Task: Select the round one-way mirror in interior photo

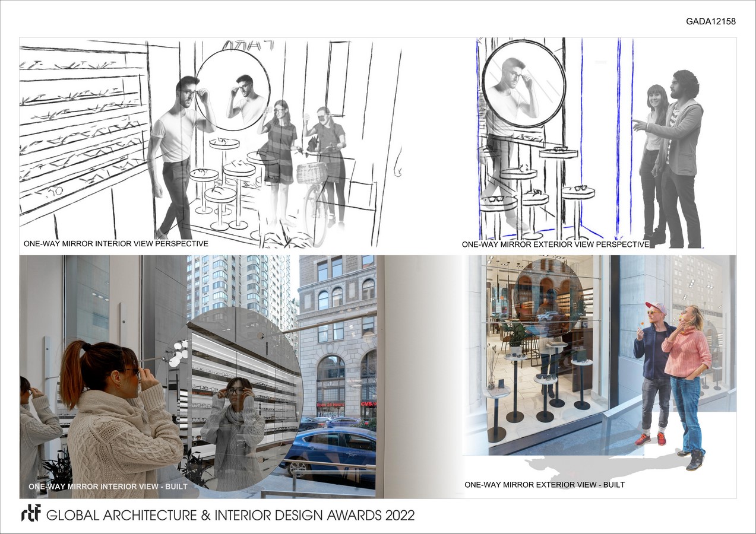Action: [x=243, y=398]
